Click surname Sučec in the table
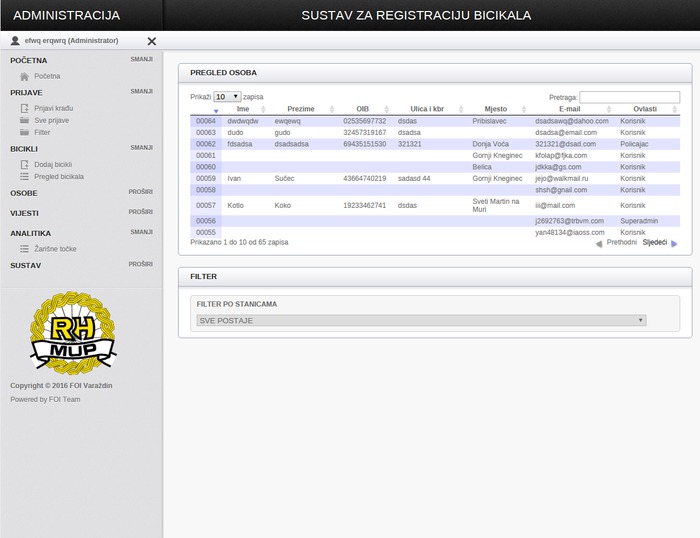Viewport: 700px width, 538px height. coord(284,179)
